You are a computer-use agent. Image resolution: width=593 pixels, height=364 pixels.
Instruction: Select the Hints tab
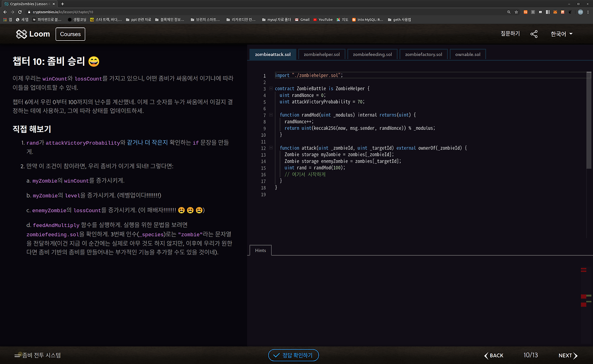pyautogui.click(x=260, y=250)
